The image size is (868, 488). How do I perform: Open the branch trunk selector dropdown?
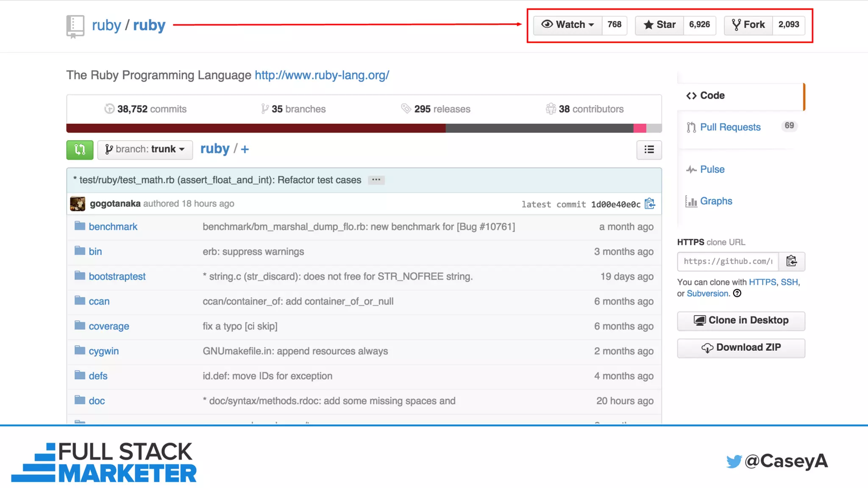pyautogui.click(x=145, y=150)
